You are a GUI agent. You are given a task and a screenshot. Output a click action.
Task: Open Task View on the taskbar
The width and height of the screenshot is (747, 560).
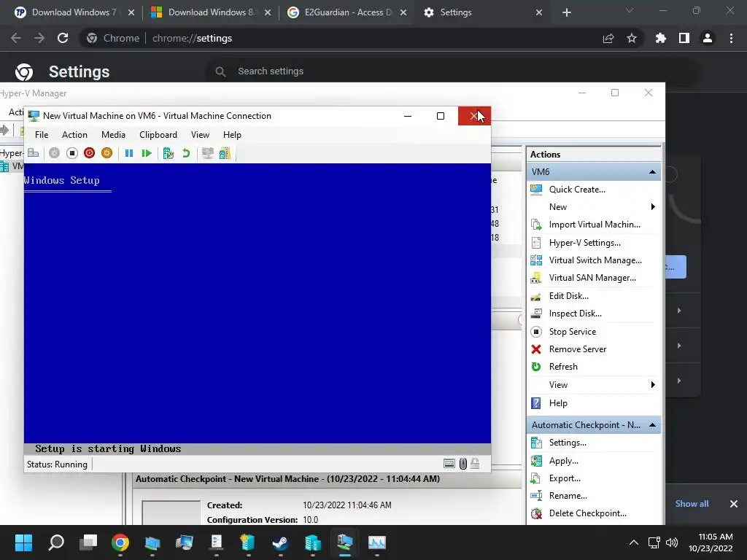click(x=88, y=542)
